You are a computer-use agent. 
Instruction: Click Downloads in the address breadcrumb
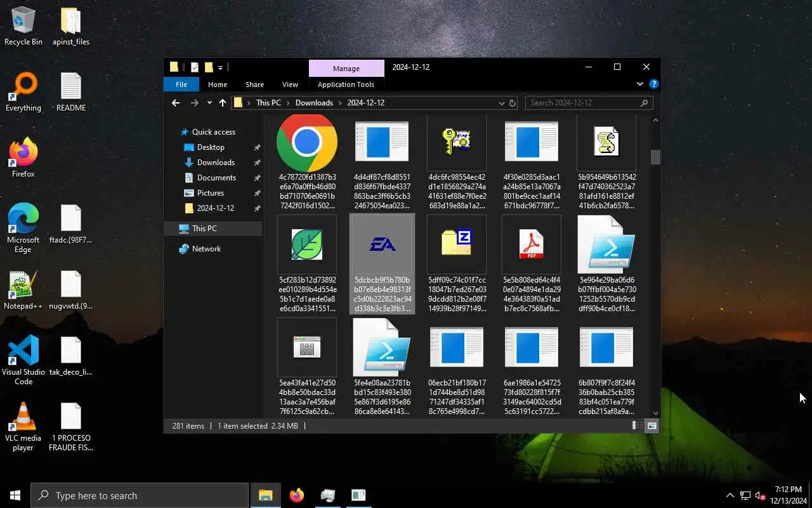click(314, 103)
